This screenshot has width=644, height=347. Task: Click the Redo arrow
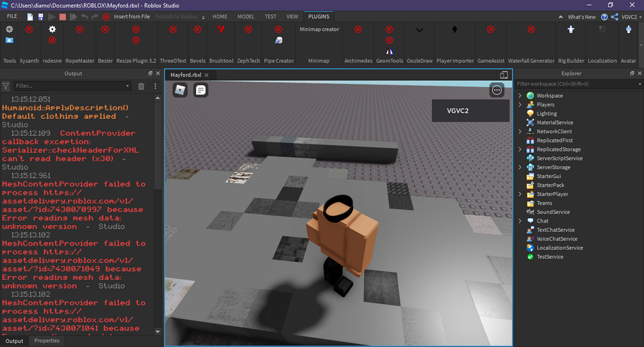pyautogui.click(x=95, y=17)
